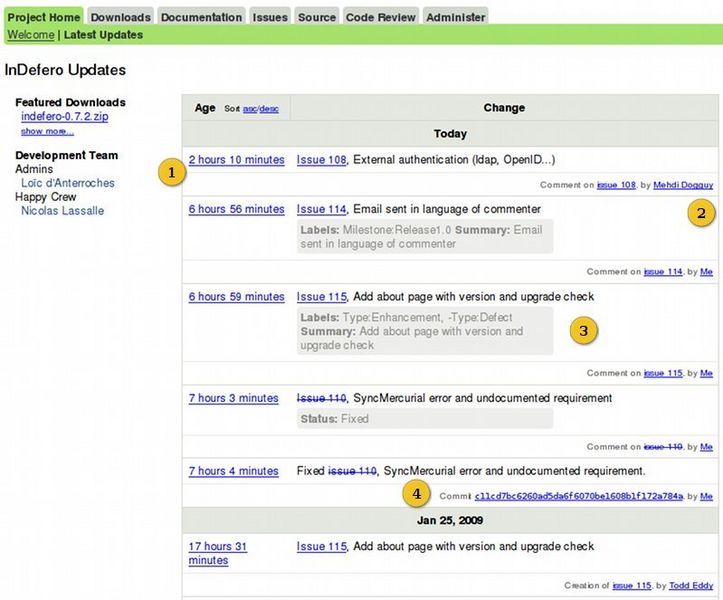723x600 pixels.
Task: Download indefero-0.7.2.zip from Featured Downloads
Action: click(x=65, y=116)
